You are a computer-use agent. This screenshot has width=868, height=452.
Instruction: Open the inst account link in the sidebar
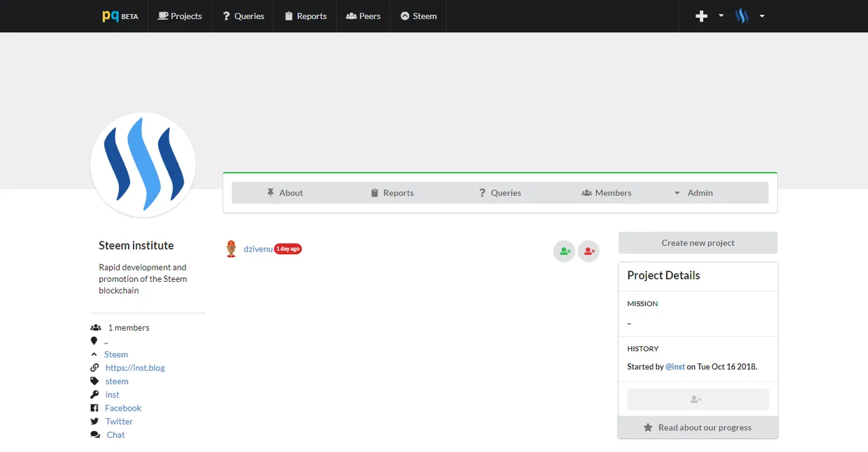(x=112, y=395)
